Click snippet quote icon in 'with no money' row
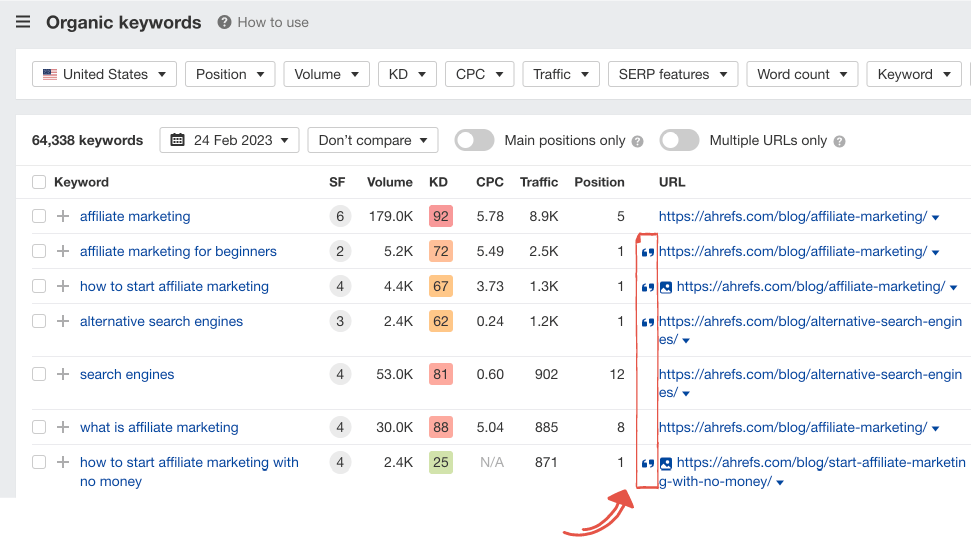 tap(647, 463)
